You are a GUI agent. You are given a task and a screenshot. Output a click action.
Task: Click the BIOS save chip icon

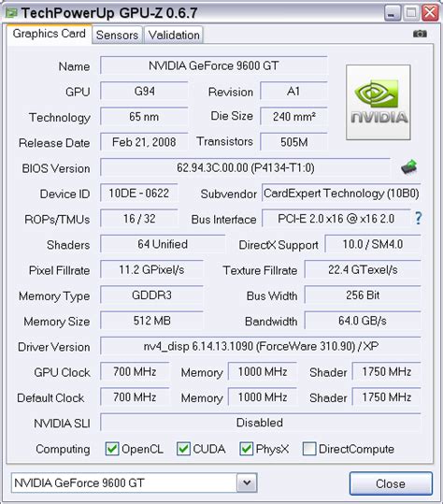click(409, 167)
